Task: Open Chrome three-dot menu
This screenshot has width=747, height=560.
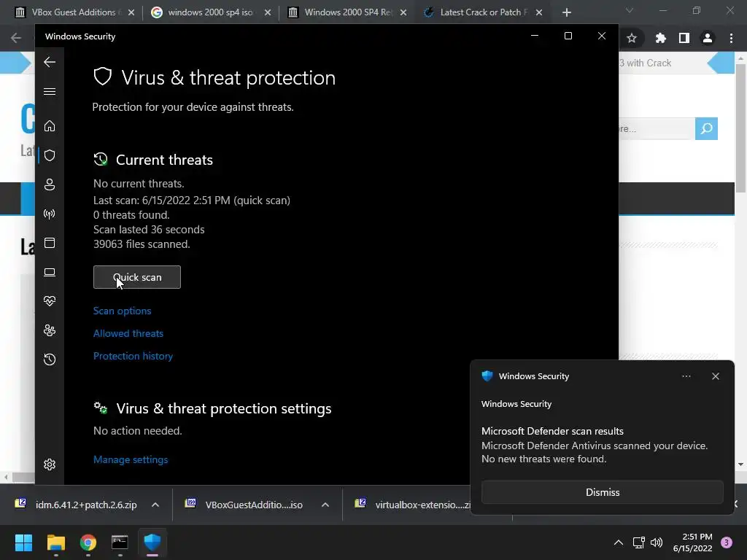Action: 731,38
